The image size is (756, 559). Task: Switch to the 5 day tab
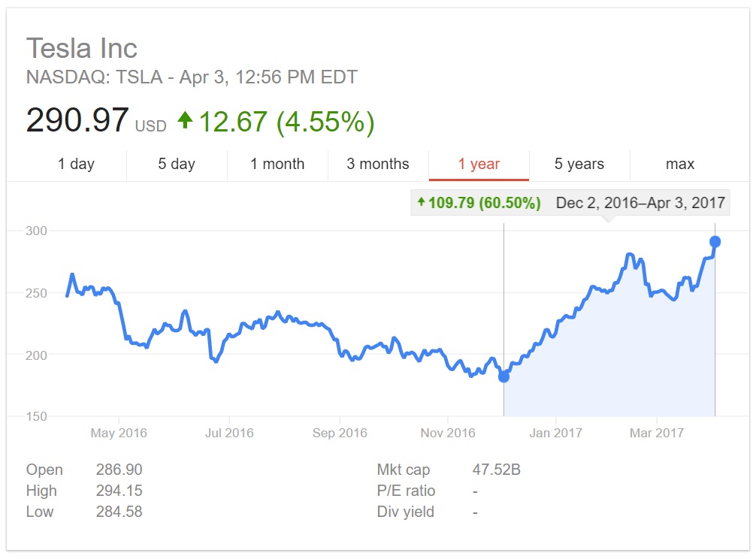(x=177, y=164)
